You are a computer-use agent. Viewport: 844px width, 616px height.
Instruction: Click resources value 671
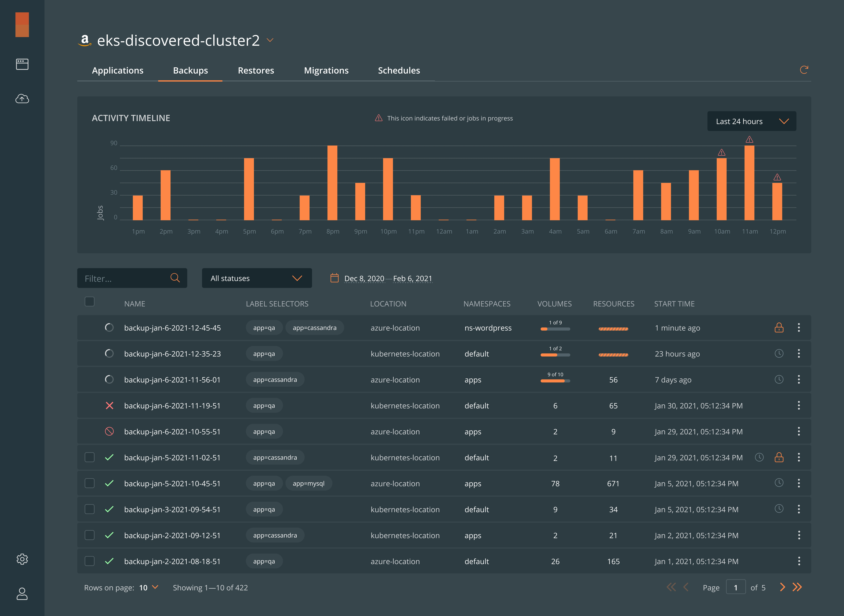point(613,484)
